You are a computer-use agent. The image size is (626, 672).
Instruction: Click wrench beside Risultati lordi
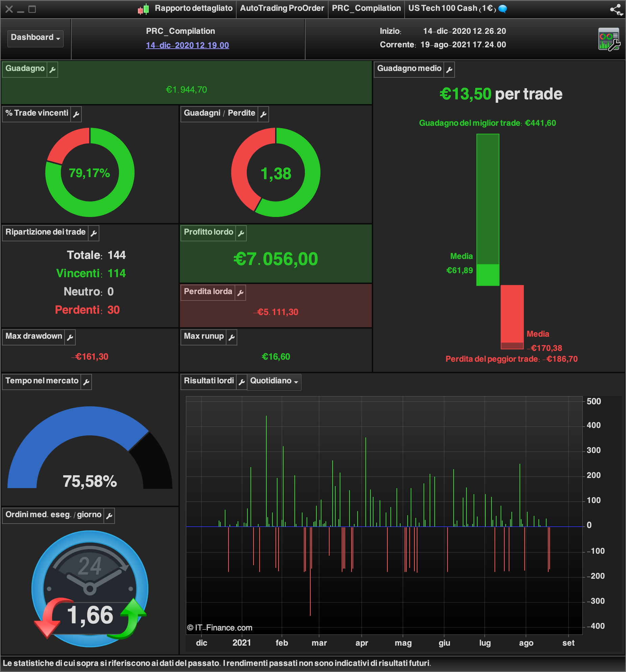click(x=242, y=382)
